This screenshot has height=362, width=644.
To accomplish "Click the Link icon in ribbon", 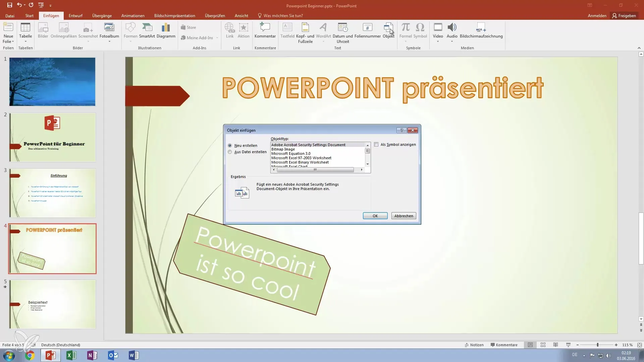I will (x=230, y=30).
